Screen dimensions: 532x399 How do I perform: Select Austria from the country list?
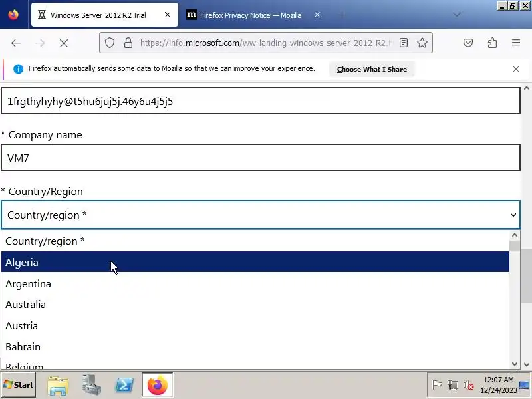point(255,325)
